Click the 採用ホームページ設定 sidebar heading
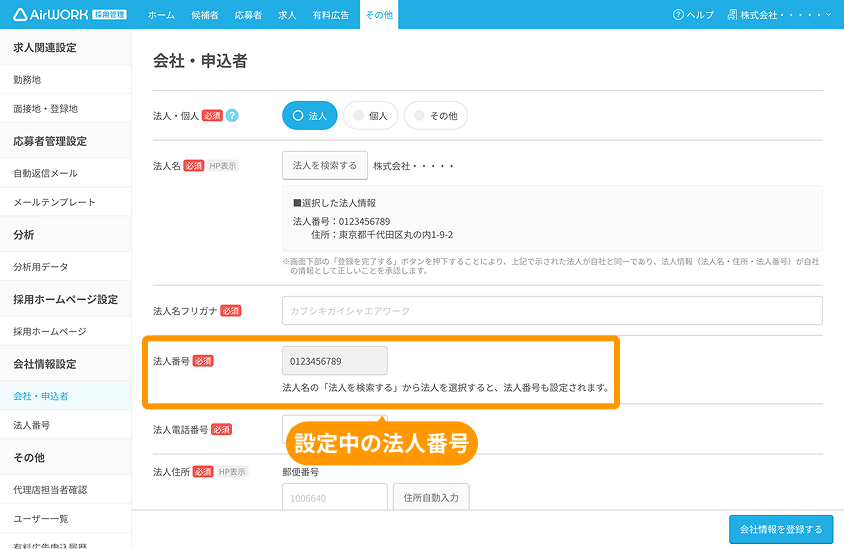844x549 pixels. (66, 299)
